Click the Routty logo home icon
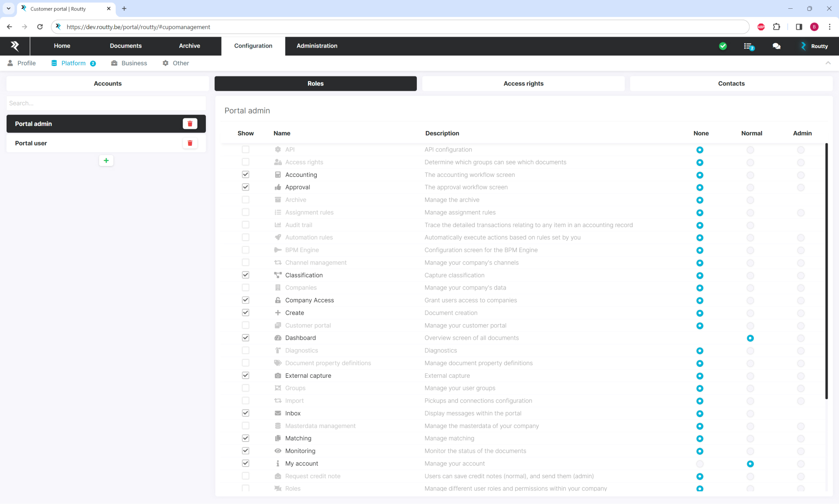 click(15, 46)
